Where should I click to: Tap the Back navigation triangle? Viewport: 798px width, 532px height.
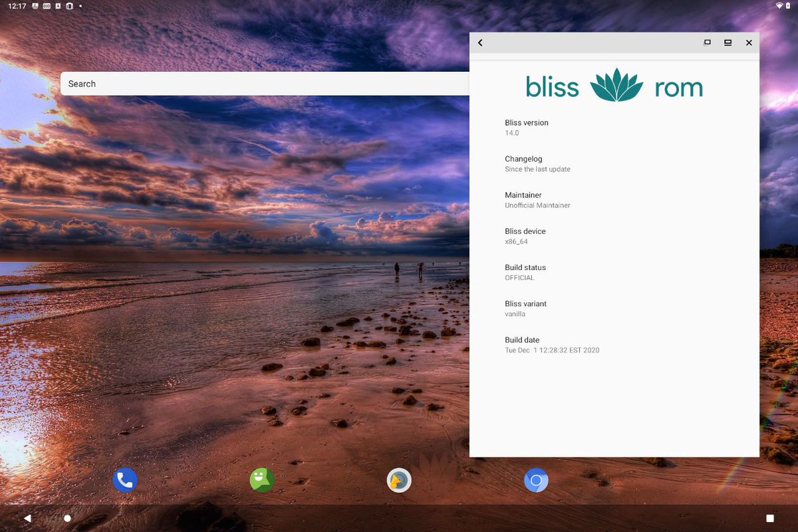[x=27, y=518]
